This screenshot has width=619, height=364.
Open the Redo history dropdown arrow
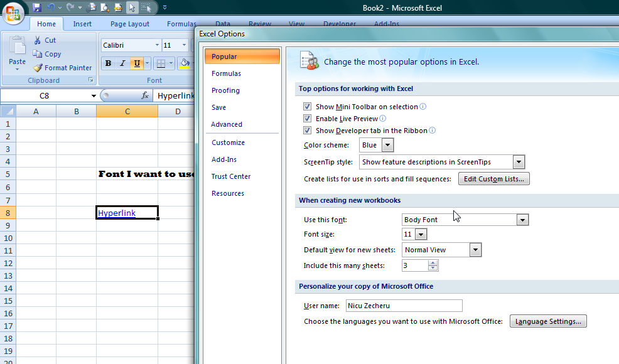point(80,8)
